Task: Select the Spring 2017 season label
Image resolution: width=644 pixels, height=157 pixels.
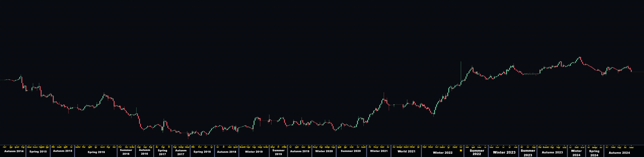Action: [x=163, y=152]
